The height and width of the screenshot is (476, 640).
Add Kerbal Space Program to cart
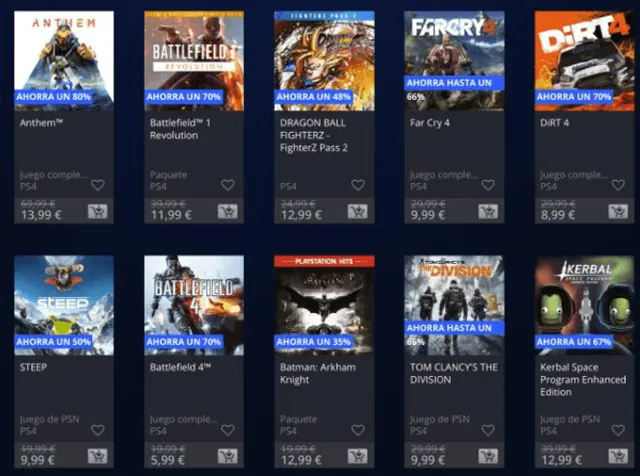point(618,456)
